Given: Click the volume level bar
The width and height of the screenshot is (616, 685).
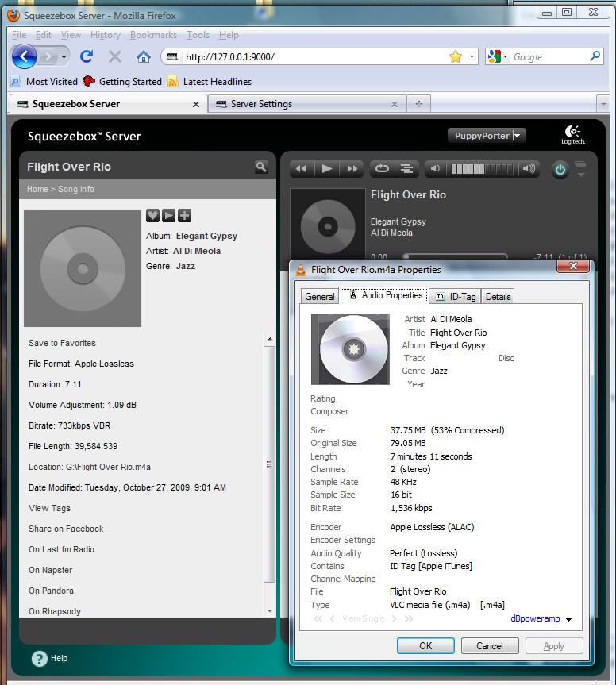Looking at the screenshot, I should [481, 168].
